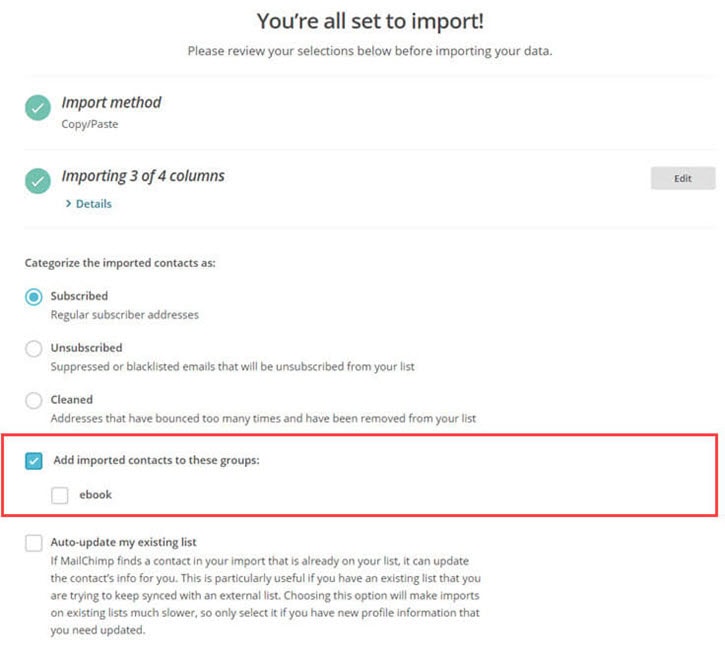Click the Auto-update my existing list label
This screenshot has width=725, height=648.
[x=117, y=542]
